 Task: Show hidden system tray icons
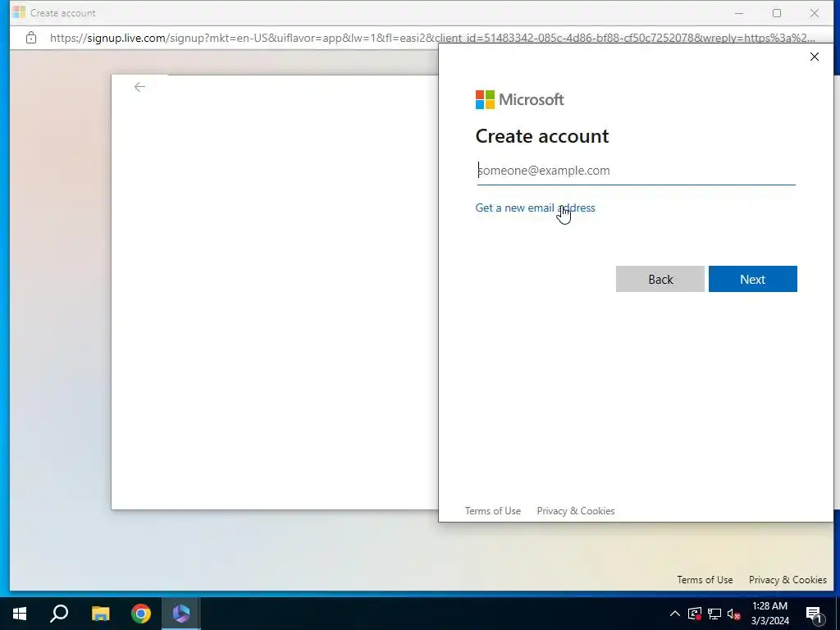[675, 614]
